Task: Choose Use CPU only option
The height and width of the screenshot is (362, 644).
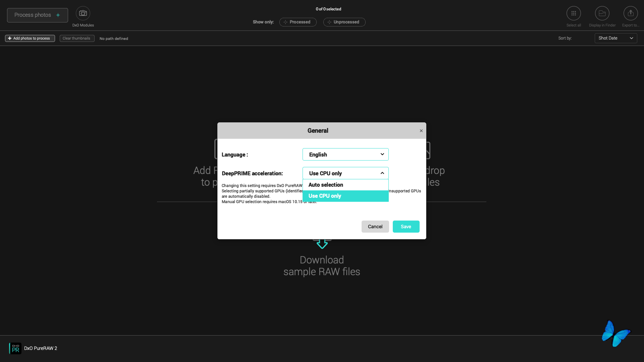Action: [345, 196]
